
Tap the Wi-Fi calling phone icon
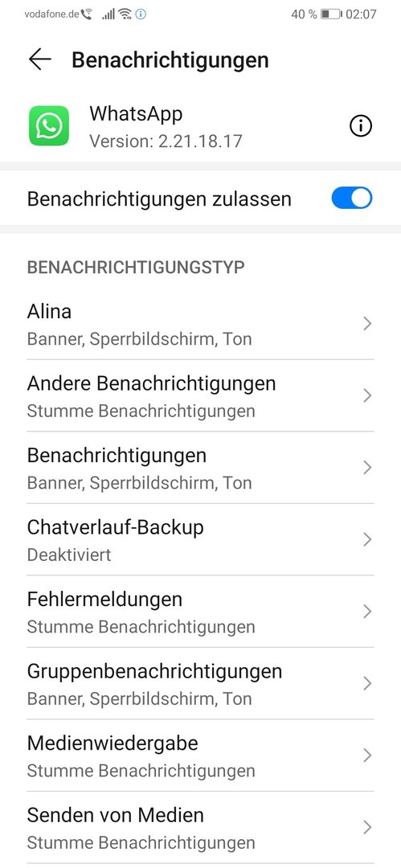tap(87, 14)
